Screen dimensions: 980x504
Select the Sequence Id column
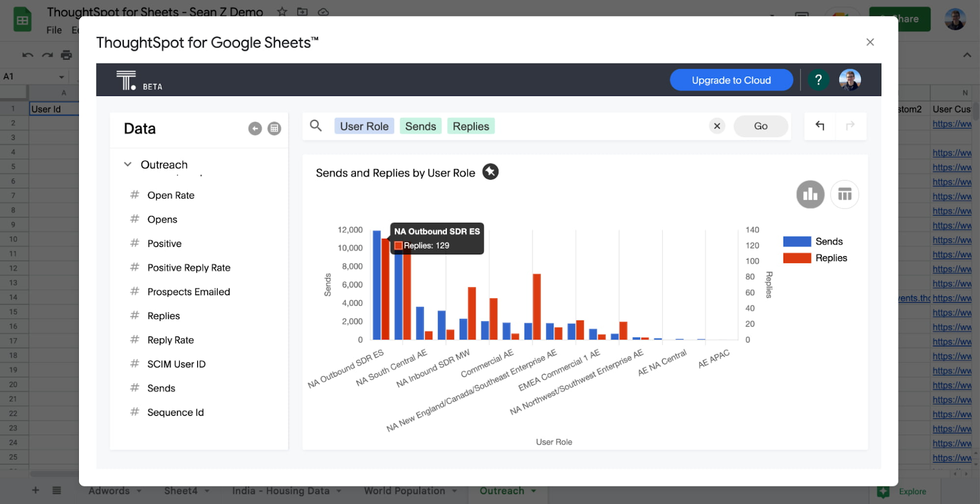(x=175, y=412)
